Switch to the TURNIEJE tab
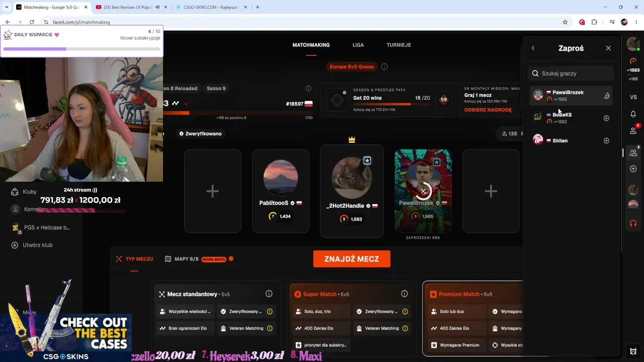644x362 pixels. pos(399,45)
